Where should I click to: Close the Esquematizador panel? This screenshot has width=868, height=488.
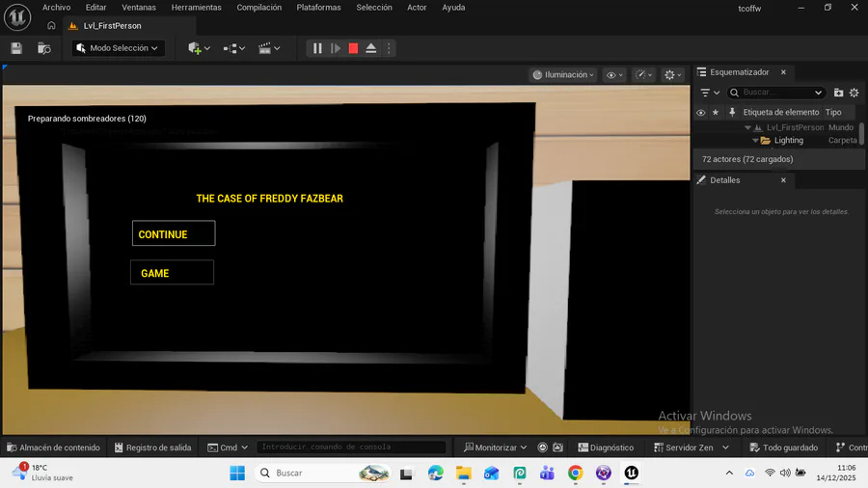click(x=783, y=72)
